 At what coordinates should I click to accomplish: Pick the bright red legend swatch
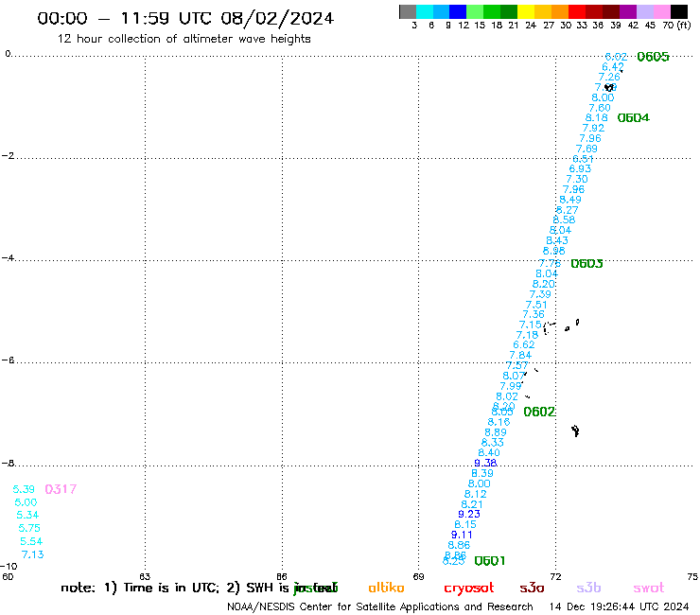(576, 11)
